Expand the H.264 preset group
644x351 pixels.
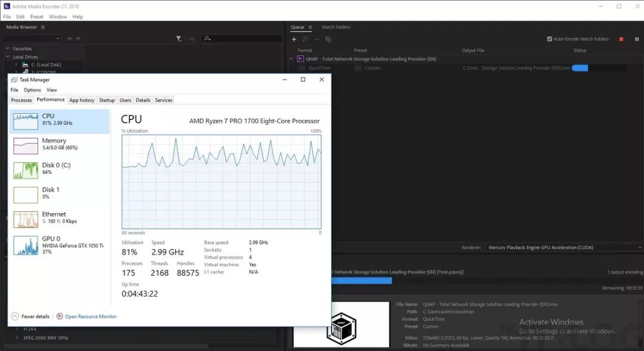coord(17,329)
